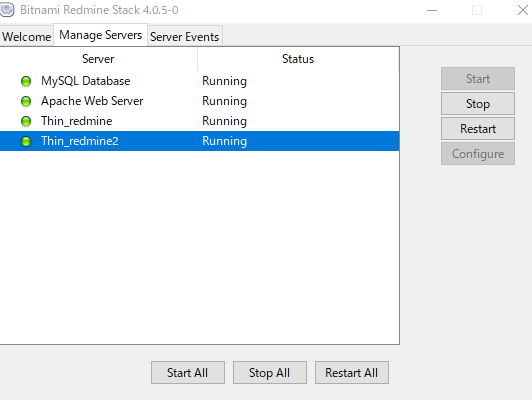Image resolution: width=532 pixels, height=400 pixels.
Task: Click Running status of Thin_redmine
Action: pos(225,121)
